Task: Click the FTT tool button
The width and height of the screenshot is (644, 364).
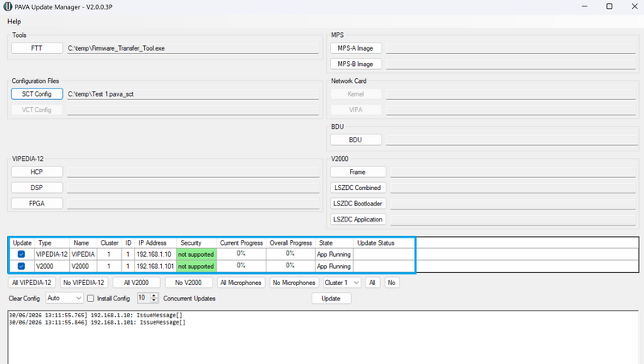Action: [37, 48]
